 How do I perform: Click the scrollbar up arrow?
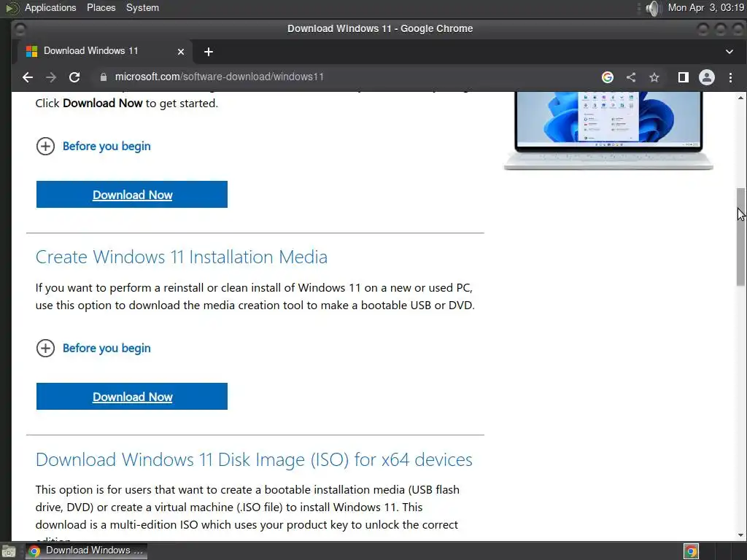coord(740,98)
